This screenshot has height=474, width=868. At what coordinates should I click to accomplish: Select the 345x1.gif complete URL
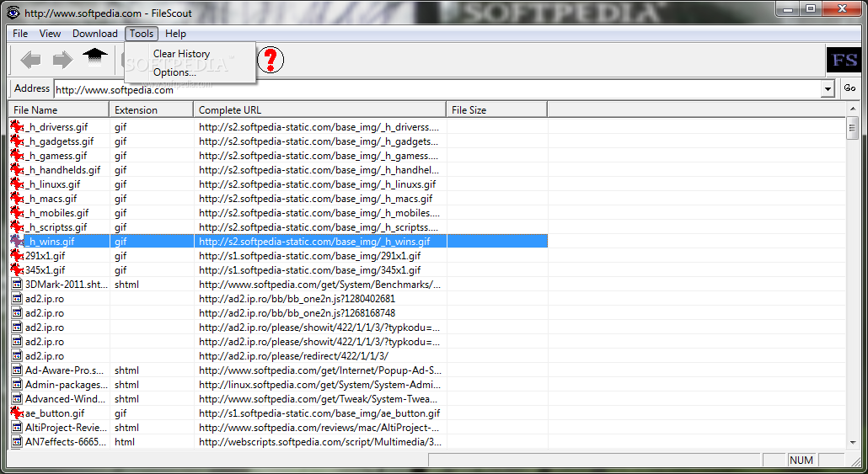click(309, 270)
